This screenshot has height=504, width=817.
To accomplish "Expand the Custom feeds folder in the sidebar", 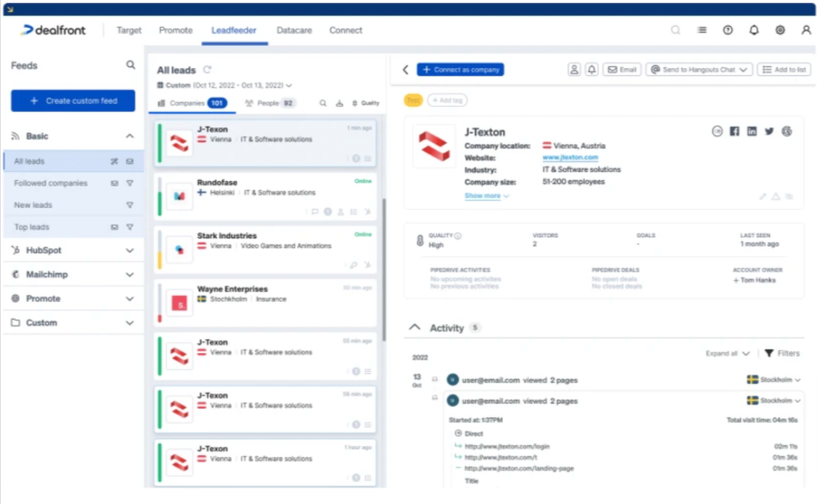I will (x=130, y=323).
